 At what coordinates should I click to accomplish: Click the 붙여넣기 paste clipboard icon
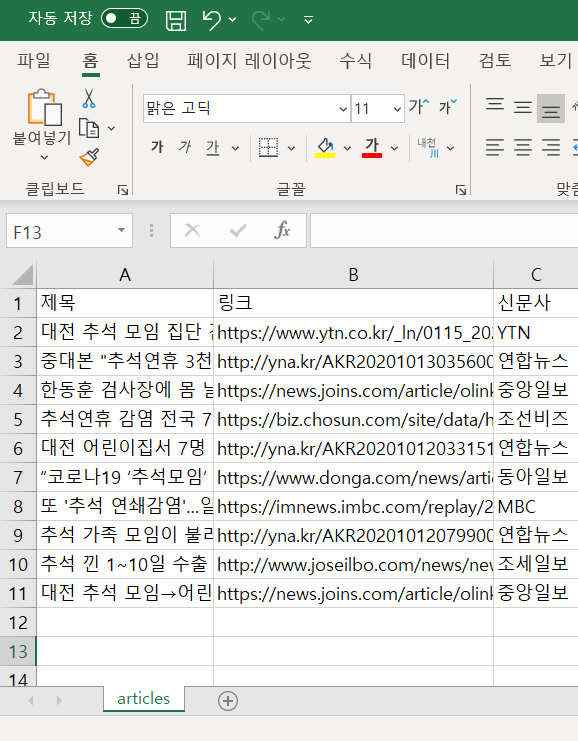click(43, 107)
